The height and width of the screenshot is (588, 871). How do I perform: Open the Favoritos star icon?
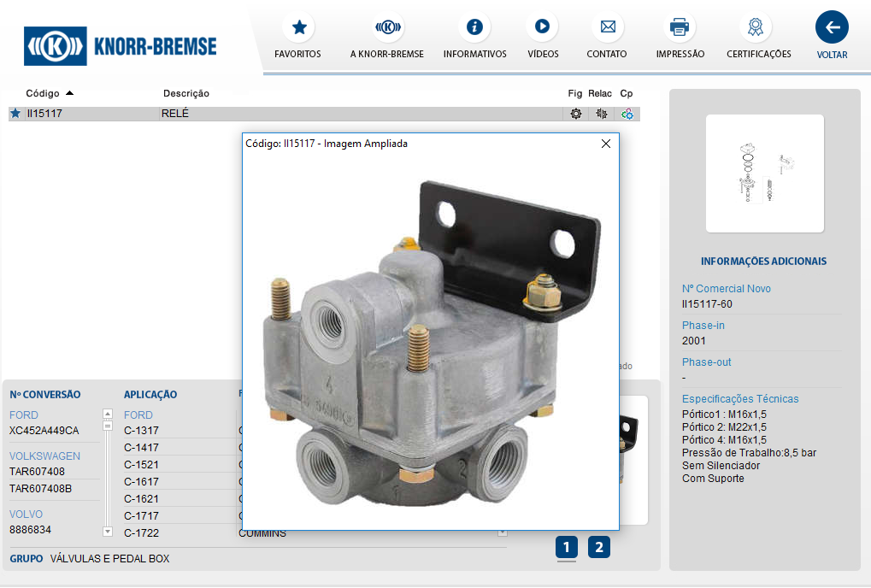coord(297,27)
